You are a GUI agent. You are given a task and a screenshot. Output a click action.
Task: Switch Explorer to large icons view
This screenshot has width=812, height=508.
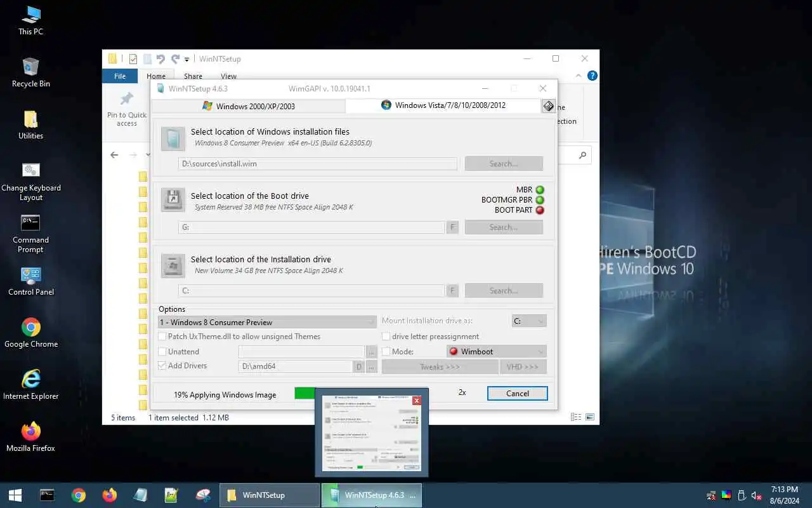[590, 417]
